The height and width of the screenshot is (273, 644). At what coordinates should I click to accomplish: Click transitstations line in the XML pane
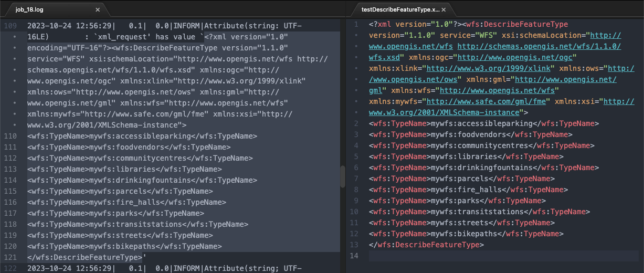click(479, 212)
